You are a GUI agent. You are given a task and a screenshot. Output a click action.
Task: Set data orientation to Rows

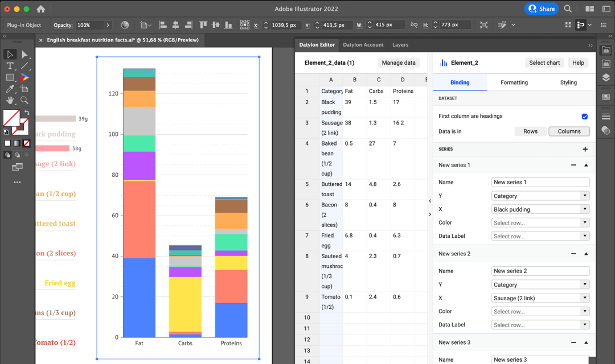(x=530, y=131)
